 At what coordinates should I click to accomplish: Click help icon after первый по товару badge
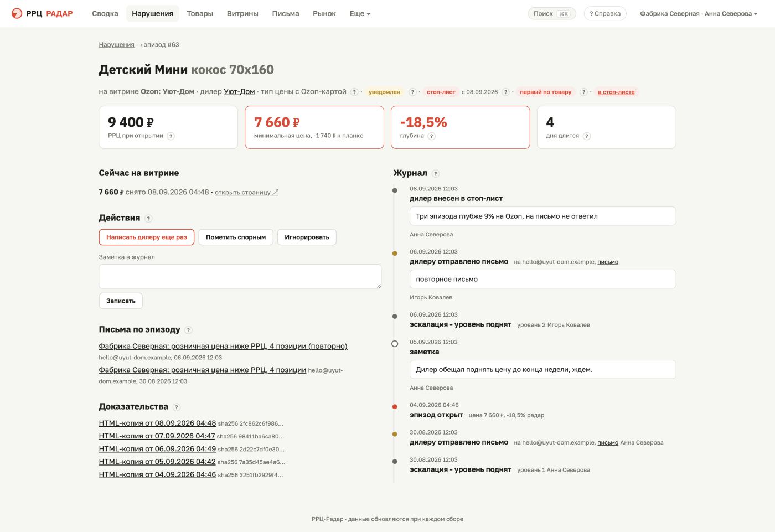pyautogui.click(x=583, y=92)
